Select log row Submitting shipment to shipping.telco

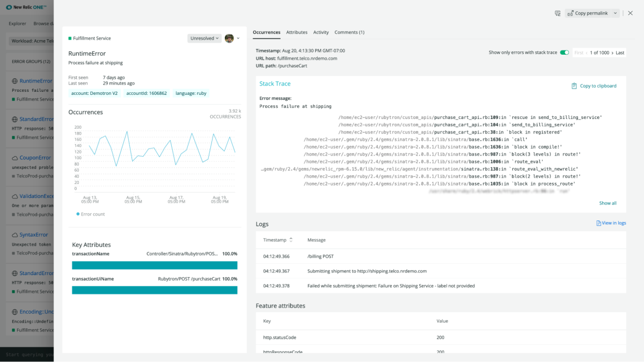pyautogui.click(x=441, y=271)
